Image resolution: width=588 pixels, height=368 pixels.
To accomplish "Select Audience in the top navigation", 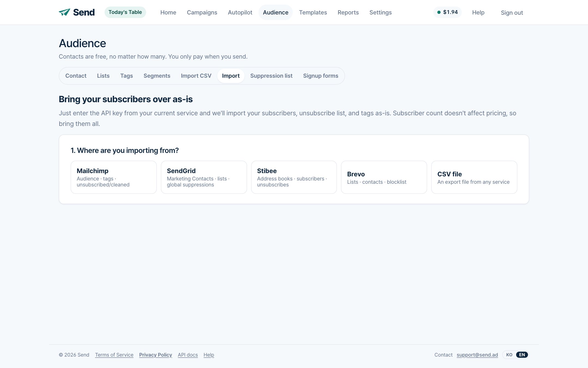I will pos(275,13).
